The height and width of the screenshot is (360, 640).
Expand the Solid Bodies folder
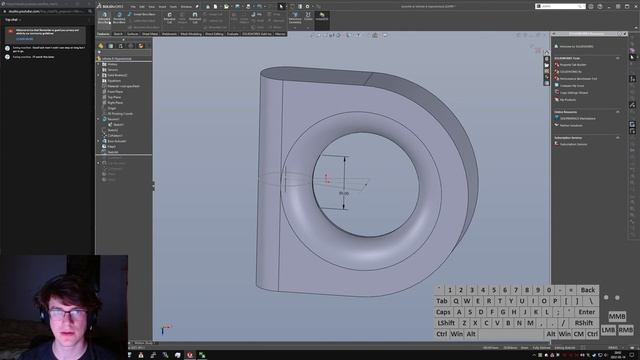coord(98,75)
